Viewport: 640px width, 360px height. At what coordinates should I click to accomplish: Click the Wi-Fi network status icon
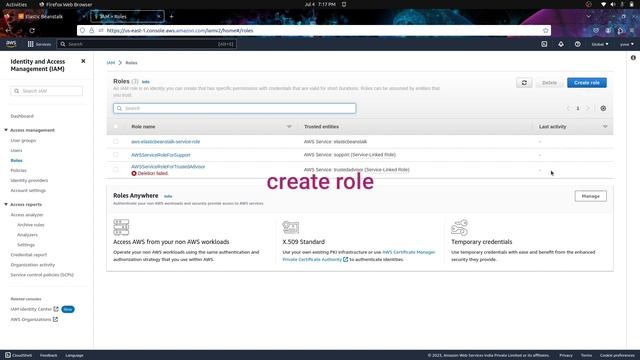click(603, 4)
